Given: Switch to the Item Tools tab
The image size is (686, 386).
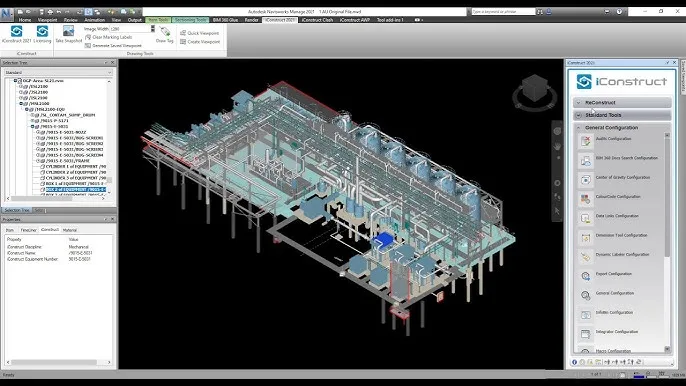Looking at the screenshot, I should pyautogui.click(x=158, y=20).
